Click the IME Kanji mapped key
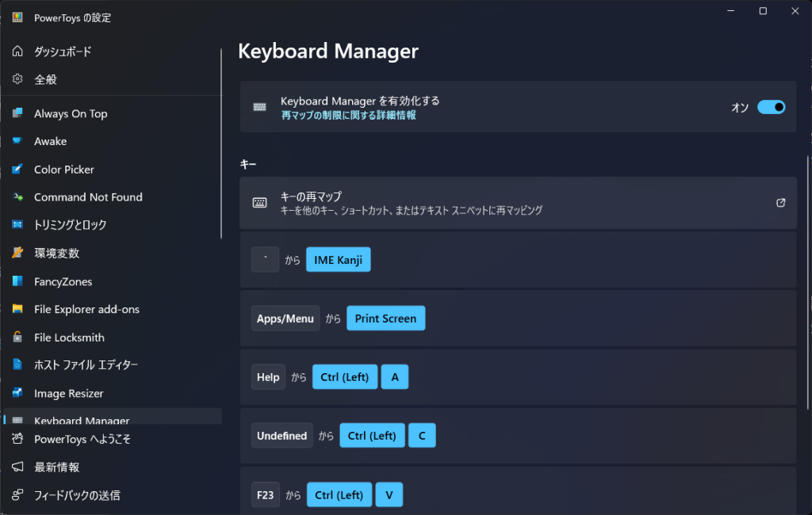 click(338, 259)
